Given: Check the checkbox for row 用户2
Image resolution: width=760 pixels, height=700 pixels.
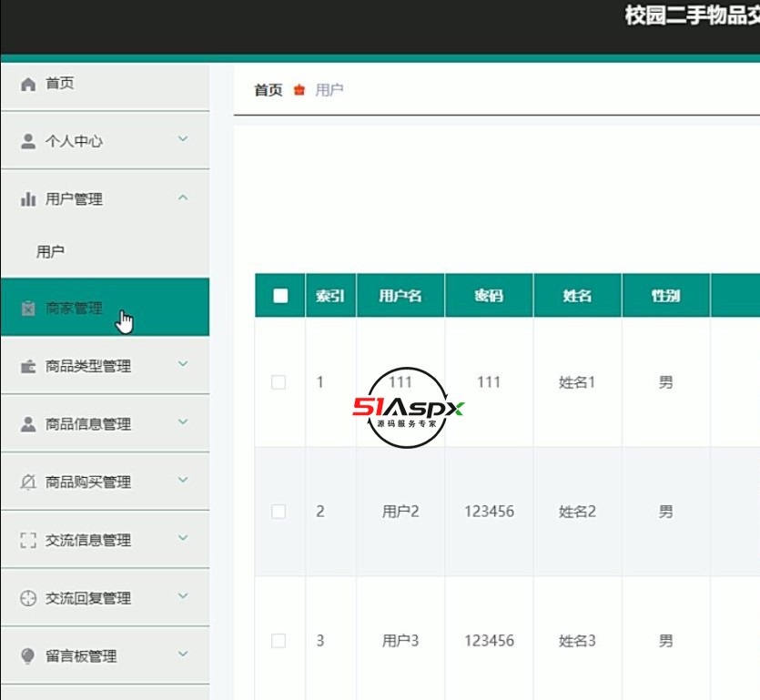Looking at the screenshot, I should point(279,512).
